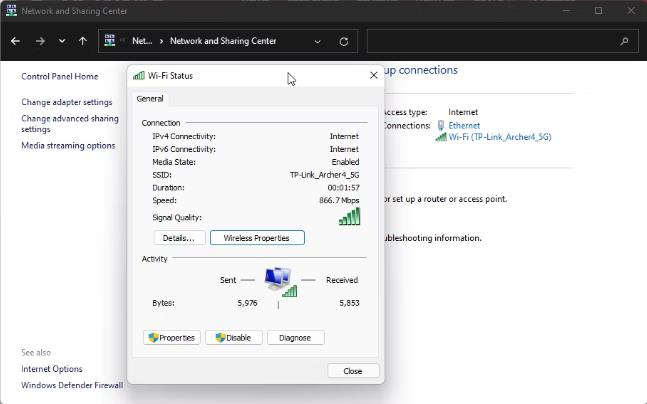Click the Ethernet connection link

(x=464, y=125)
